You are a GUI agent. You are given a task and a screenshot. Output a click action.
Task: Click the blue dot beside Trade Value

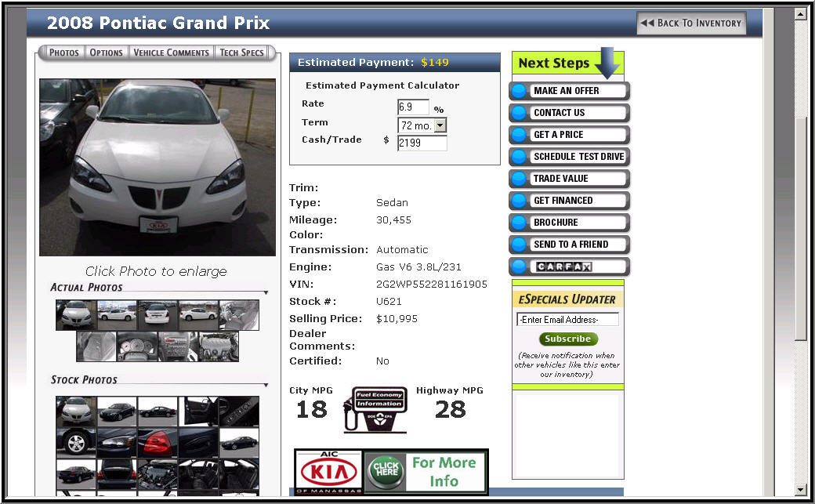click(519, 179)
